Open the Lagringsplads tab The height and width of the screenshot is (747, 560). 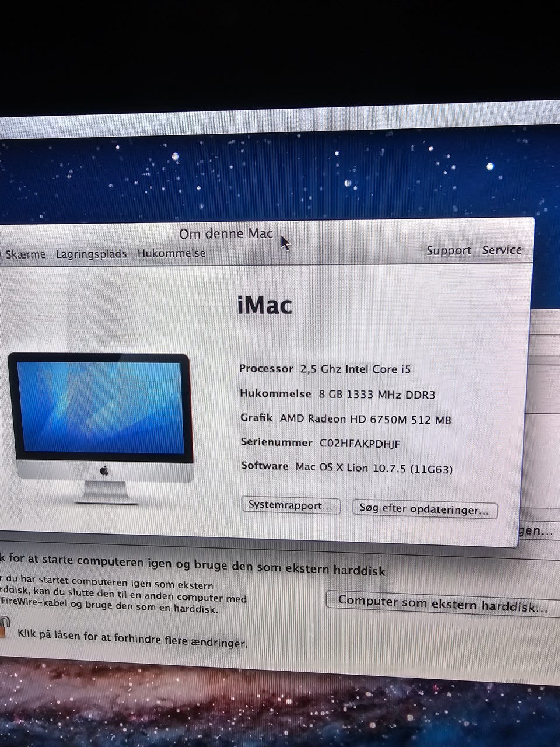point(91,254)
